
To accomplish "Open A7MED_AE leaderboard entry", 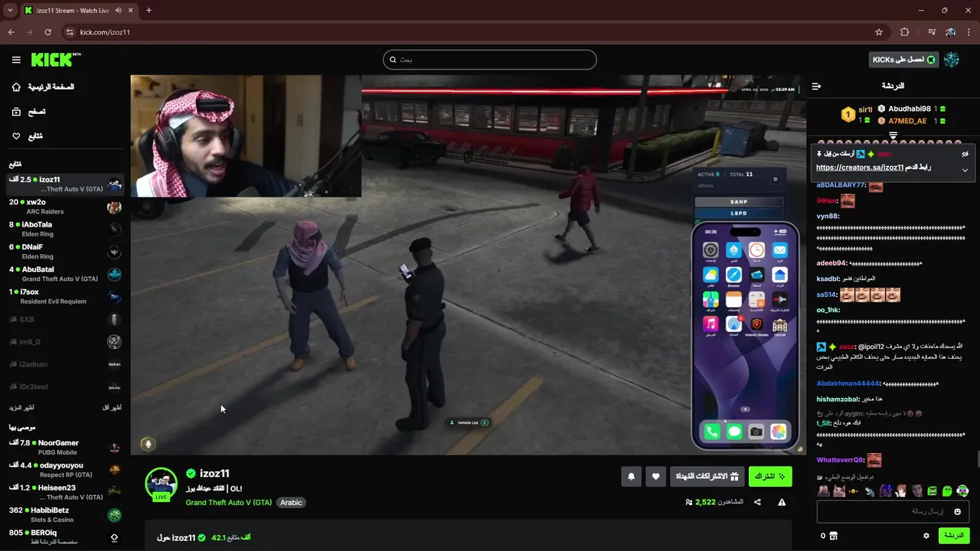I will coord(911,121).
